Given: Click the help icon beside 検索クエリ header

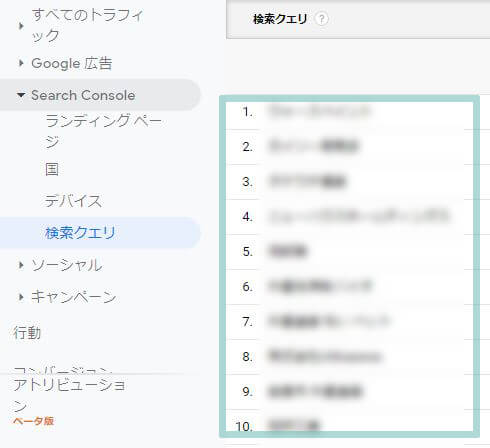Looking at the screenshot, I should point(321,19).
